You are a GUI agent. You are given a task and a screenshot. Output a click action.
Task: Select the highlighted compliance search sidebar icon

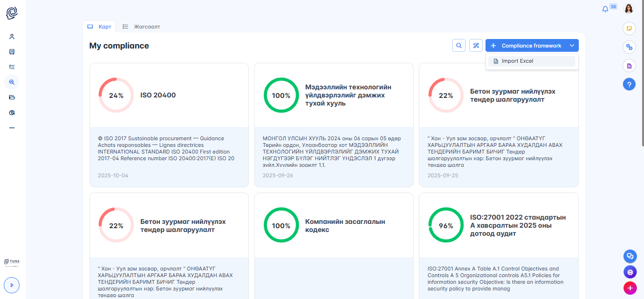12,82
